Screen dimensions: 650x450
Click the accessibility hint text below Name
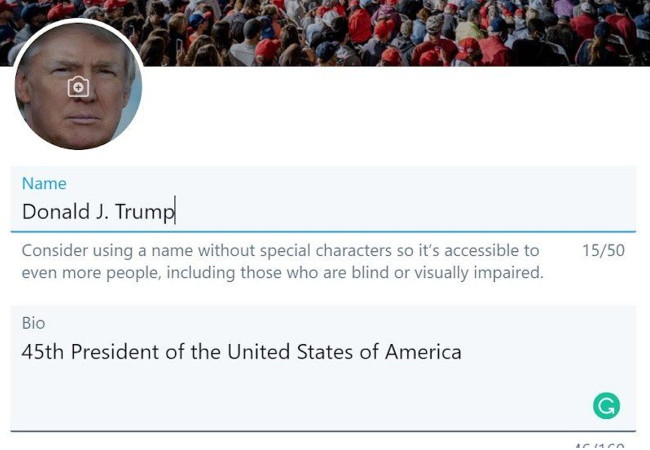point(282,262)
